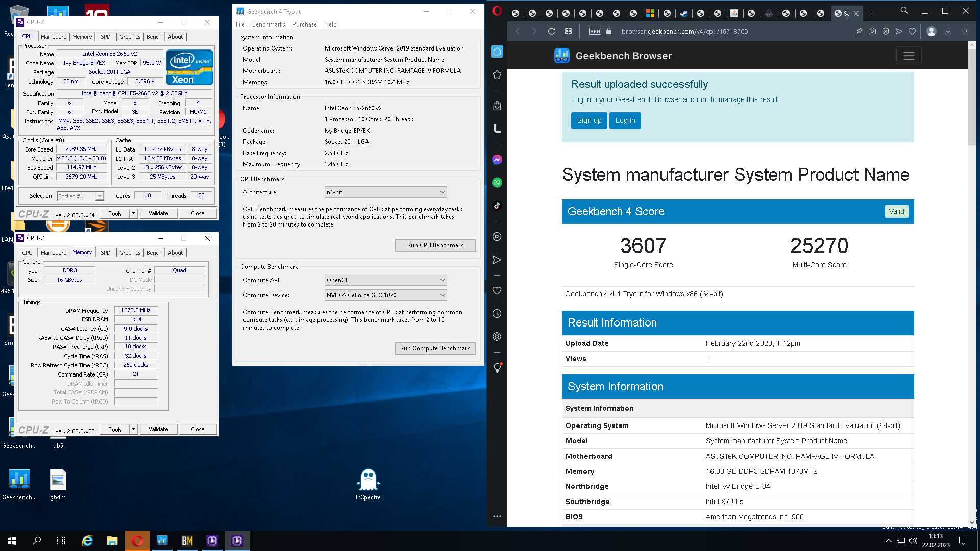The image size is (980, 551).
Task: Reload the Geekbench results page
Action: coord(551,31)
